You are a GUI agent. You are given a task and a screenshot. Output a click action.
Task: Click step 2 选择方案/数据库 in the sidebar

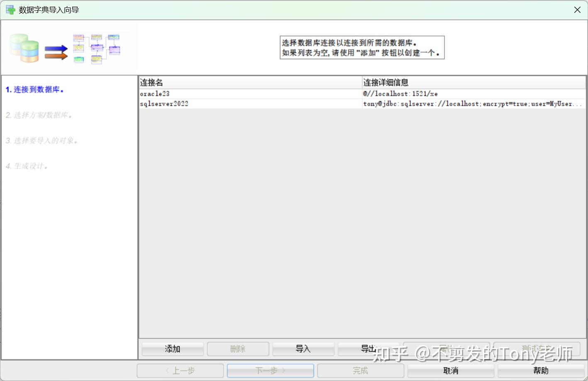[39, 115]
